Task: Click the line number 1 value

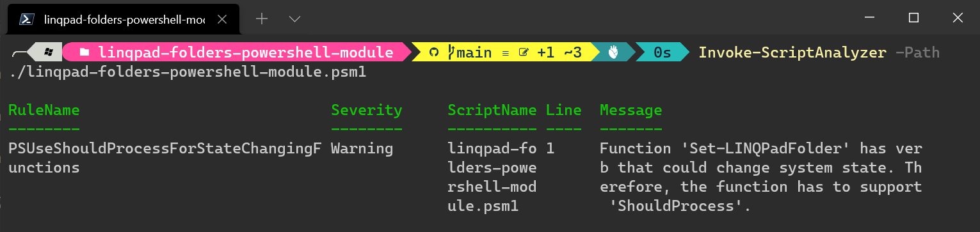Action: (550, 149)
